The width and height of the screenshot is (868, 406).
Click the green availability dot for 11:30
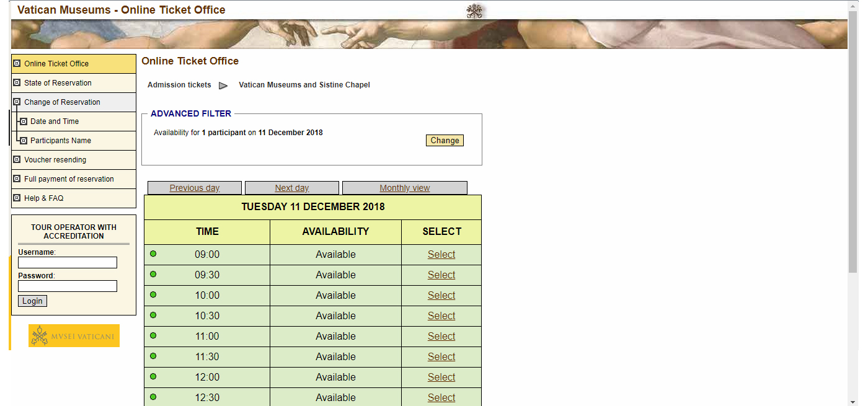click(x=153, y=356)
